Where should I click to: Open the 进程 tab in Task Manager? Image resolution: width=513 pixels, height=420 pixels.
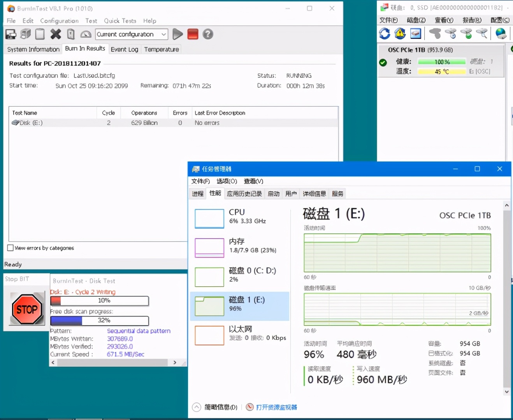click(197, 193)
